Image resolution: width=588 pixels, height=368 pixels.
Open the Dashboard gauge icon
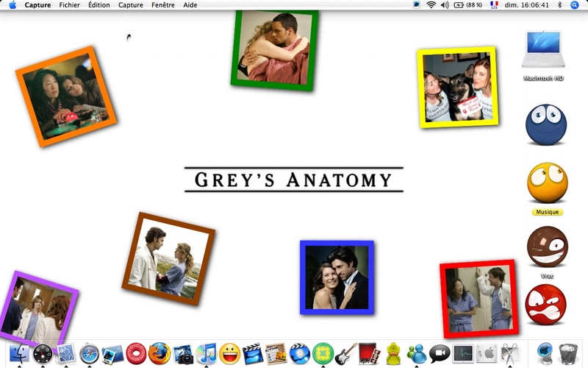[43, 354]
